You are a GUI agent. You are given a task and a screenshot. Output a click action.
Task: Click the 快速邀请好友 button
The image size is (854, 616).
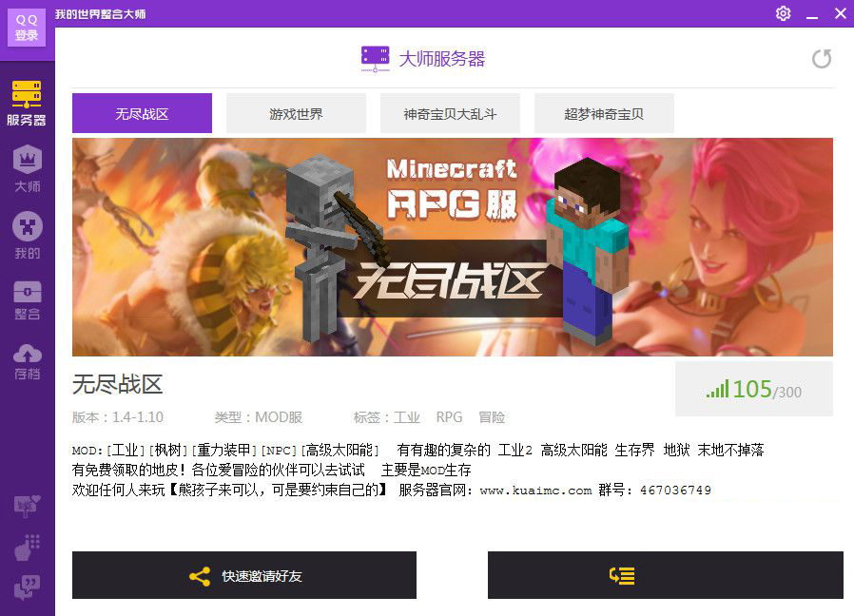(244, 575)
